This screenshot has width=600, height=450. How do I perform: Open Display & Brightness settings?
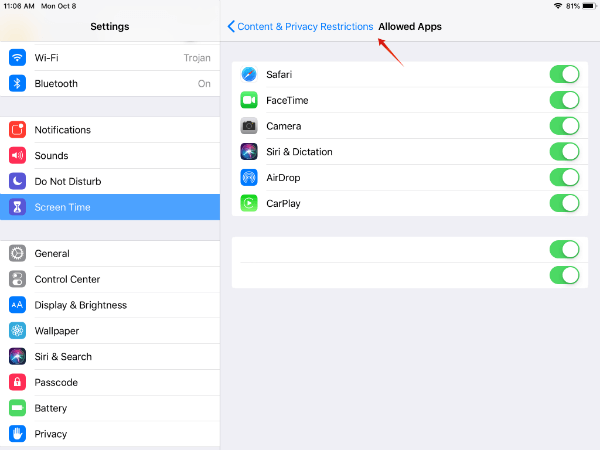110,305
